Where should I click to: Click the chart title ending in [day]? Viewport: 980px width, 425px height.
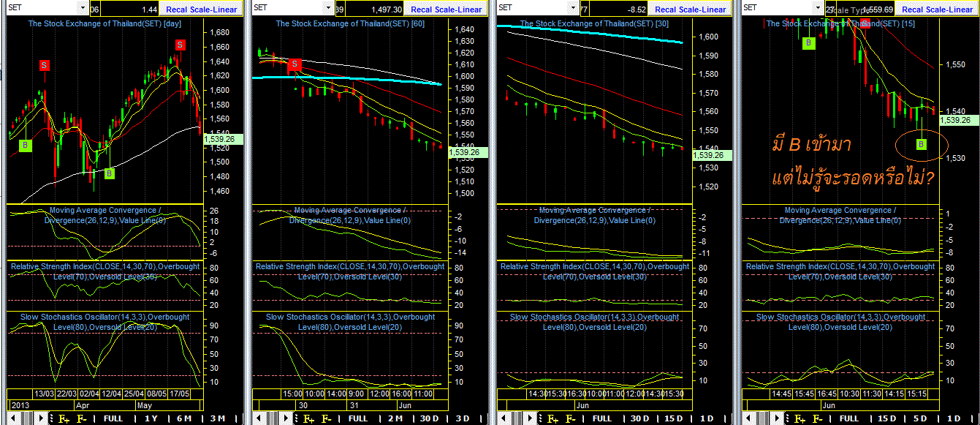105,23
